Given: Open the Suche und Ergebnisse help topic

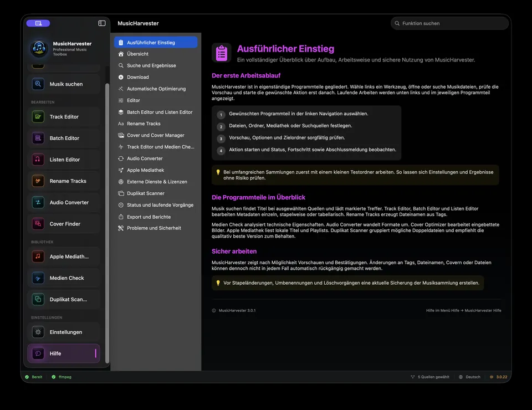Looking at the screenshot, I should (x=156, y=65).
